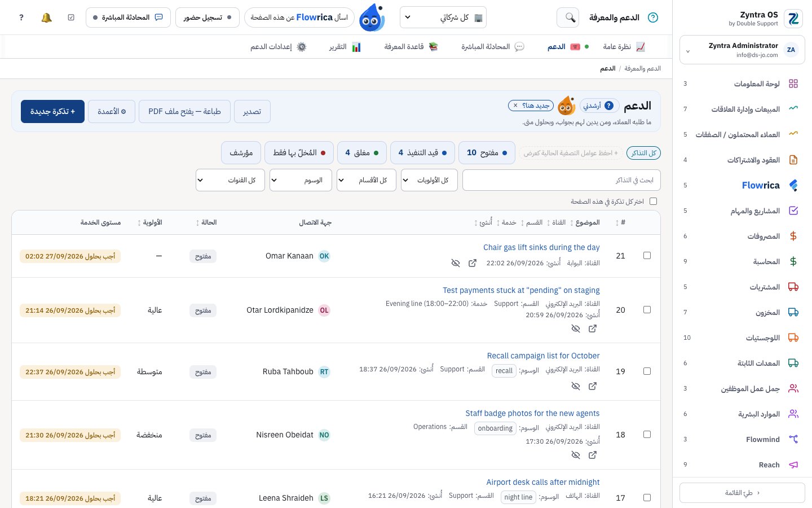This screenshot has height=508, width=812.
Task: Open external link icon for ticket 21
Action: point(473,263)
